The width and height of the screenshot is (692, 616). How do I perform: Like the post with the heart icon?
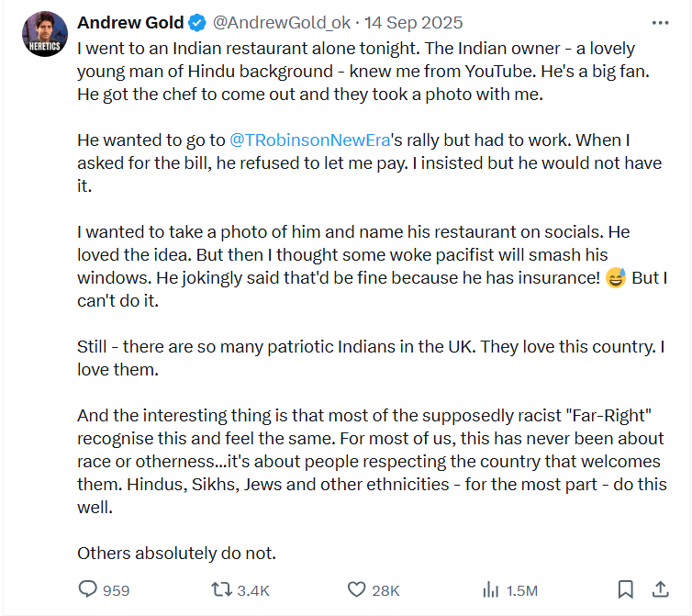pos(356,589)
